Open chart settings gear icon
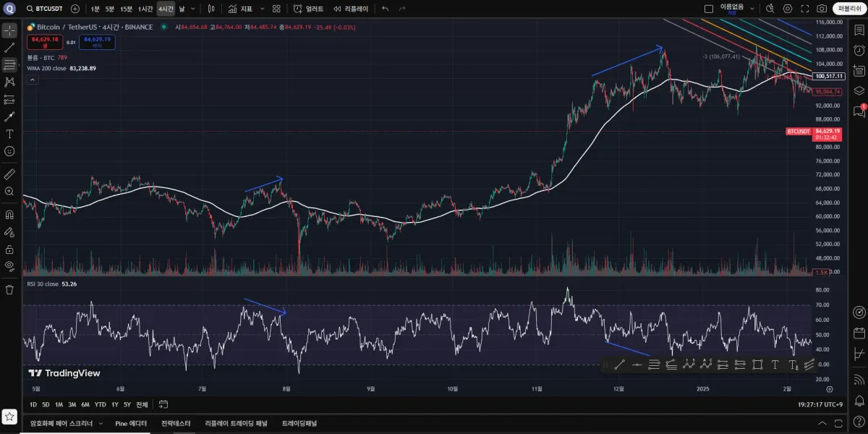868x434 pixels. click(x=788, y=9)
